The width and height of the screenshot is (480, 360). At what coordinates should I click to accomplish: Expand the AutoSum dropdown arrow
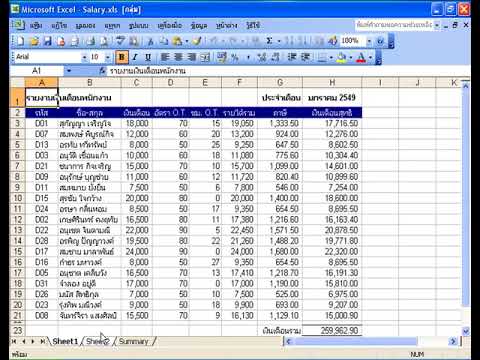(x=279, y=41)
